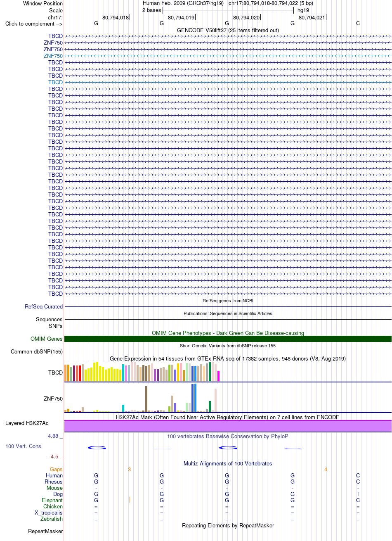Open Publications: Sequences in Scientific Articles title
The image size is (392, 541).
[228, 313]
